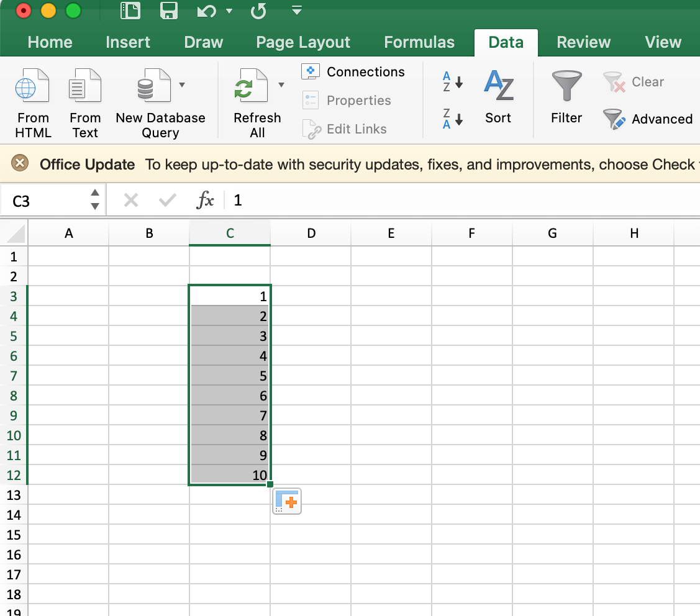
Task: Click cell containing value 5
Action: pyautogui.click(x=230, y=376)
